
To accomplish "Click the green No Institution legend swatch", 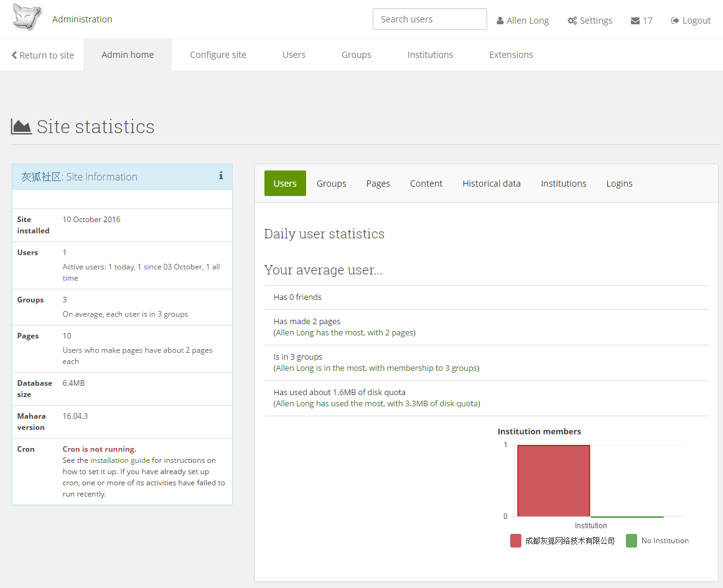I will coord(632,541).
